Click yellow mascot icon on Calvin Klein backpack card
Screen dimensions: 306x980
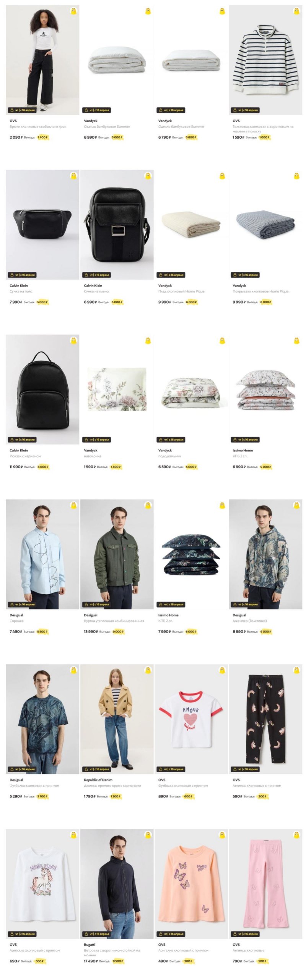click(74, 341)
